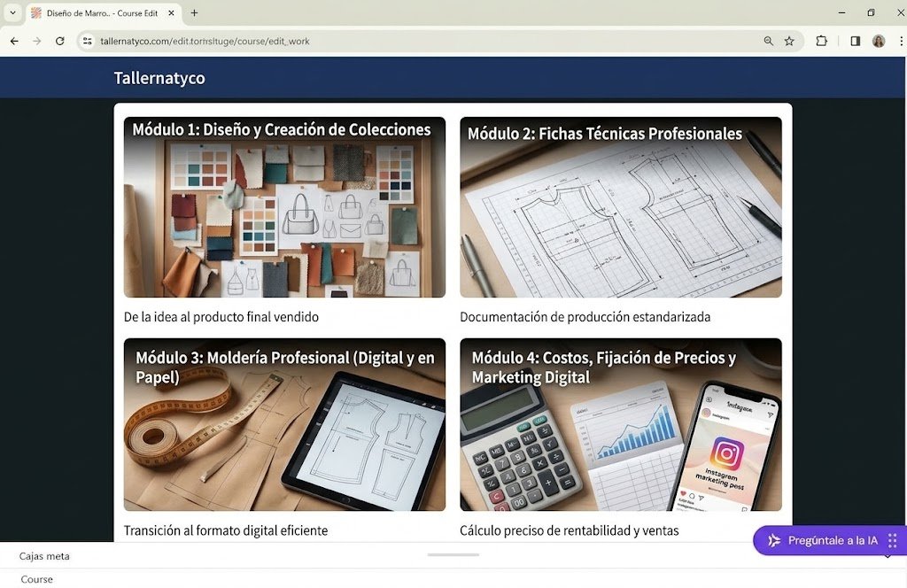Grab the bottom panel drag handle bar
The width and height of the screenshot is (907, 588).
click(x=453, y=555)
